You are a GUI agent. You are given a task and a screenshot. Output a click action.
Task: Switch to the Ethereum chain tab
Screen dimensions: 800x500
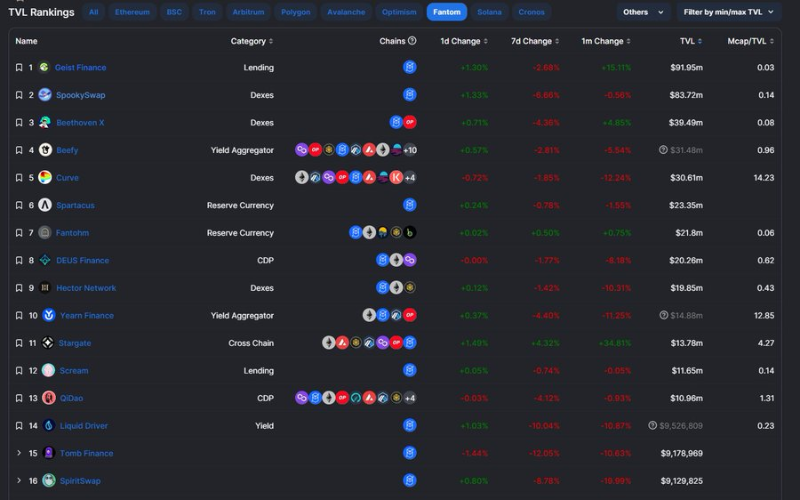click(x=132, y=12)
